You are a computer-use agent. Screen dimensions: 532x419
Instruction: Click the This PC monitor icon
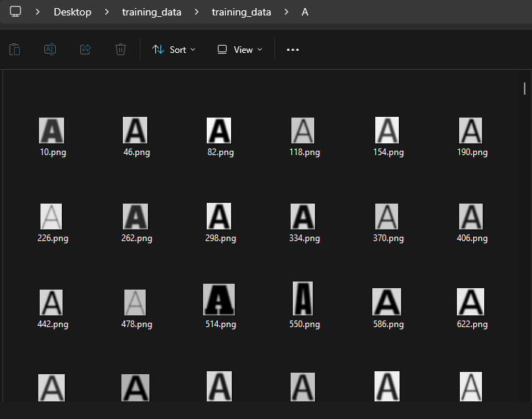pyautogui.click(x=15, y=12)
